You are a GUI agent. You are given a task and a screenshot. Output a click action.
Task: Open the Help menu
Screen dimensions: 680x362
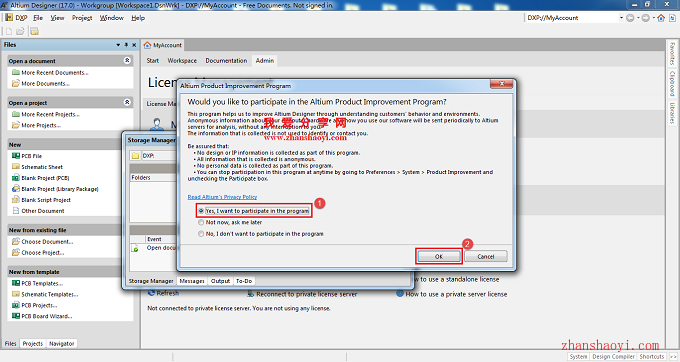pyautogui.click(x=138, y=18)
